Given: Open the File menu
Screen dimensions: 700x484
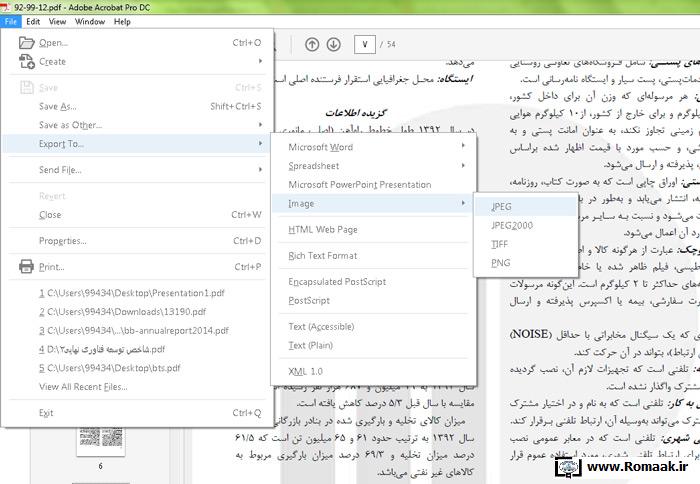Looking at the screenshot, I should click(11, 21).
